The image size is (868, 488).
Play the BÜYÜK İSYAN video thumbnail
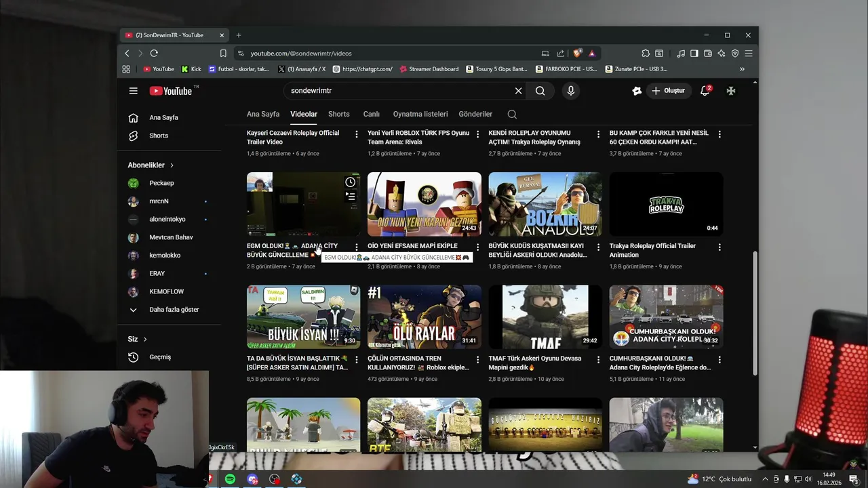click(304, 317)
